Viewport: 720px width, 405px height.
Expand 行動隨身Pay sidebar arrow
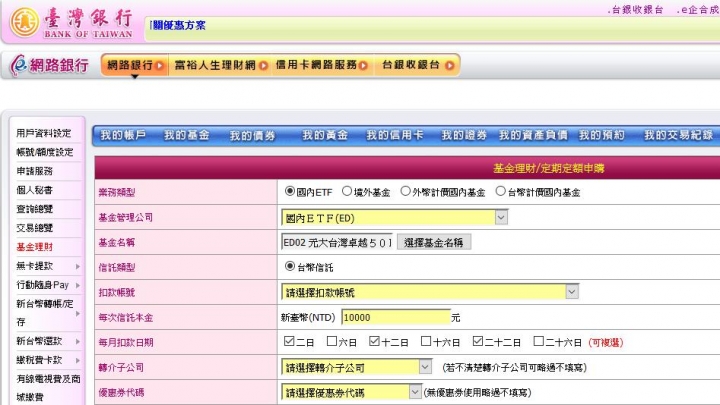(x=78, y=285)
